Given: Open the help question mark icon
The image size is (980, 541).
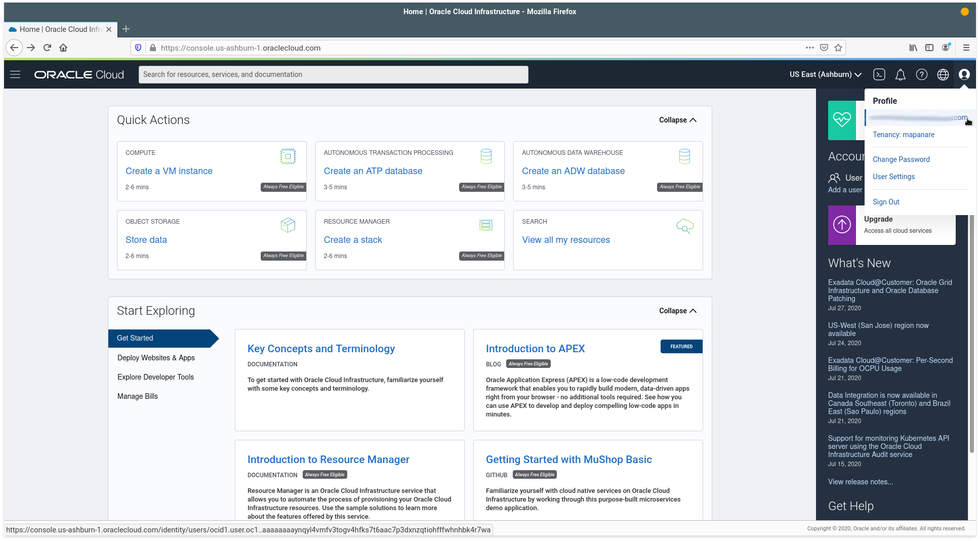Looking at the screenshot, I should pos(922,74).
